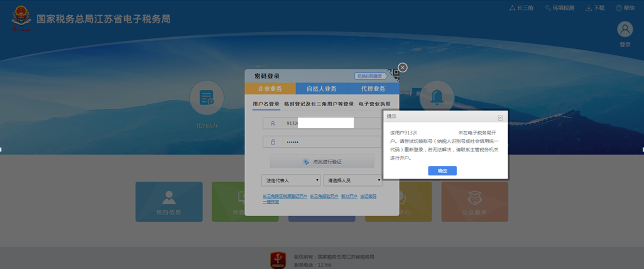Select the 自然人业务 tab

[321, 89]
